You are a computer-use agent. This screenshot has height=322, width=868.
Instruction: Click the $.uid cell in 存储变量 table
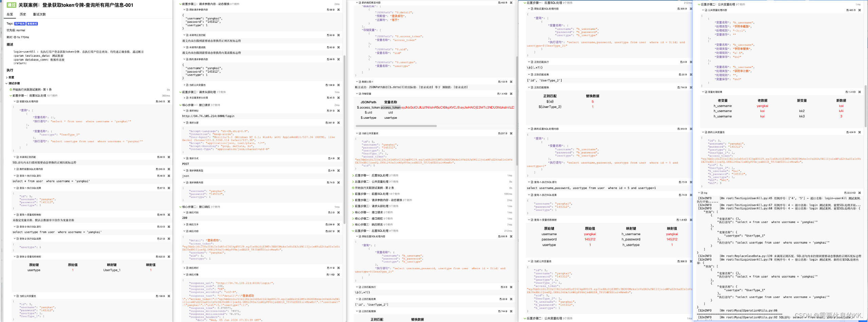pyautogui.click(x=368, y=113)
